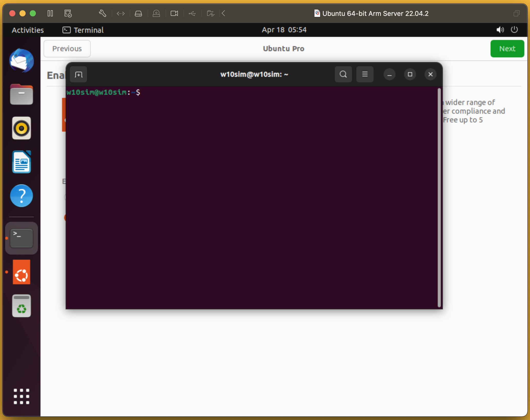The height and width of the screenshot is (420, 530).
Task: Open Activities overview
Action: tap(28, 30)
